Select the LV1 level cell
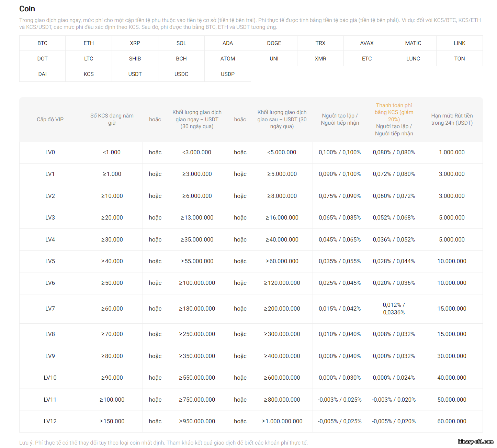Viewport: 497px width, 448px height. pos(50,174)
